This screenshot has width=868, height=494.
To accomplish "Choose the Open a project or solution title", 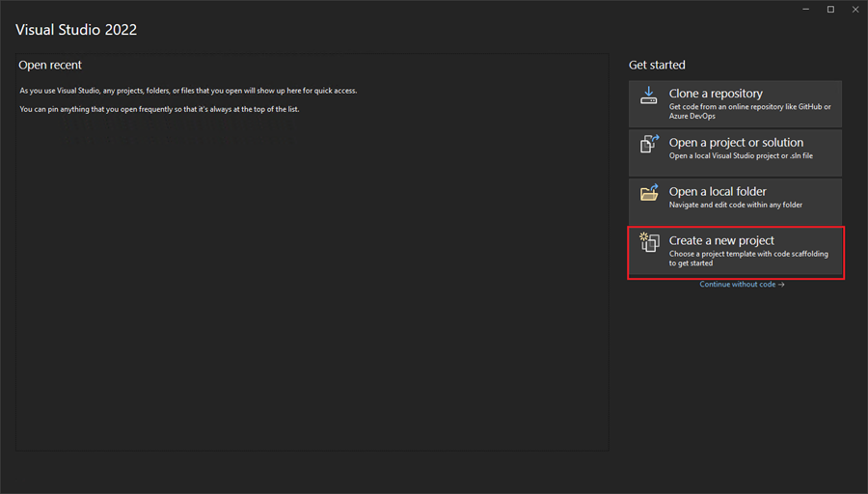I will (x=736, y=143).
